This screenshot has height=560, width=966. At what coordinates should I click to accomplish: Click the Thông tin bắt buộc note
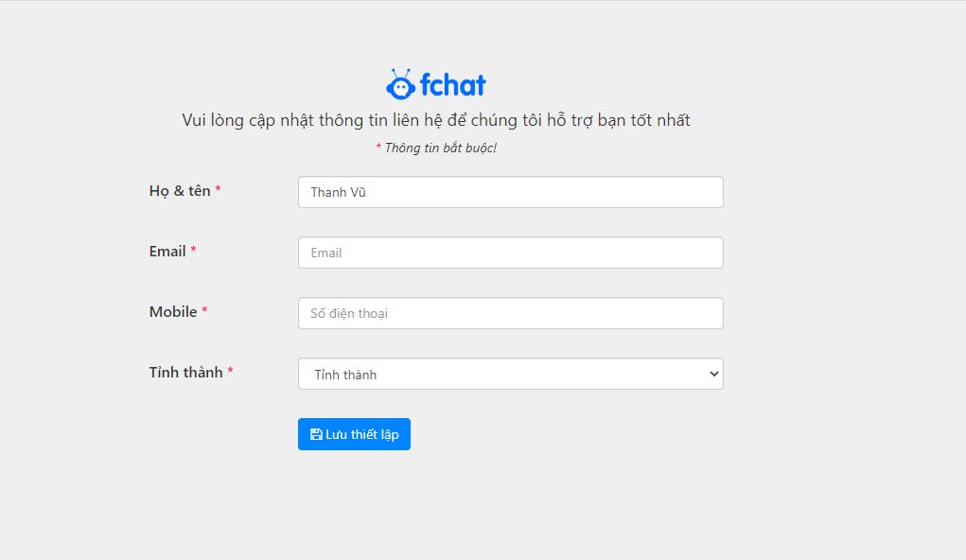[440, 148]
